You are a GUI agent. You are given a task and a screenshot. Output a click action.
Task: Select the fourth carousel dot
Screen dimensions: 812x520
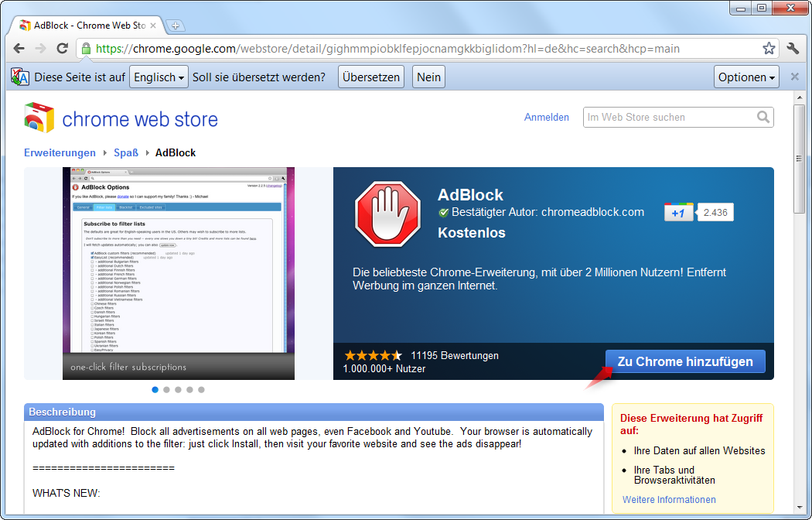[x=189, y=389]
